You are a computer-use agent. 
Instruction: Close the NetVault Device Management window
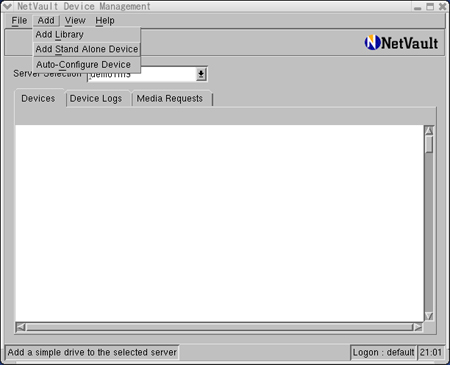coord(442,7)
